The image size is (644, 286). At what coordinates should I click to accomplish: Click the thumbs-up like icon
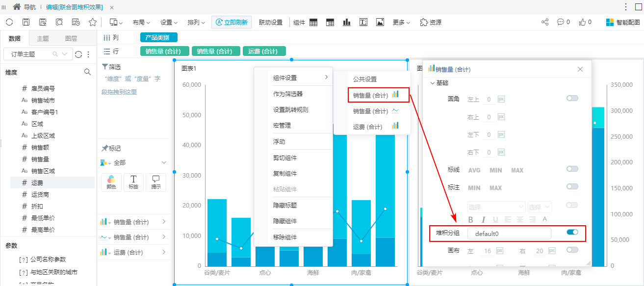pyautogui.click(x=583, y=22)
